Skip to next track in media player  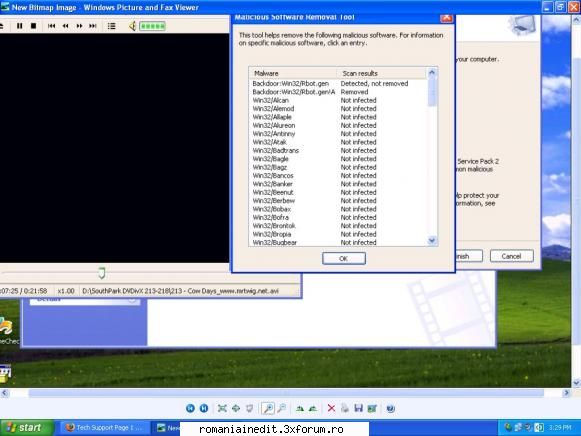(x=93, y=26)
